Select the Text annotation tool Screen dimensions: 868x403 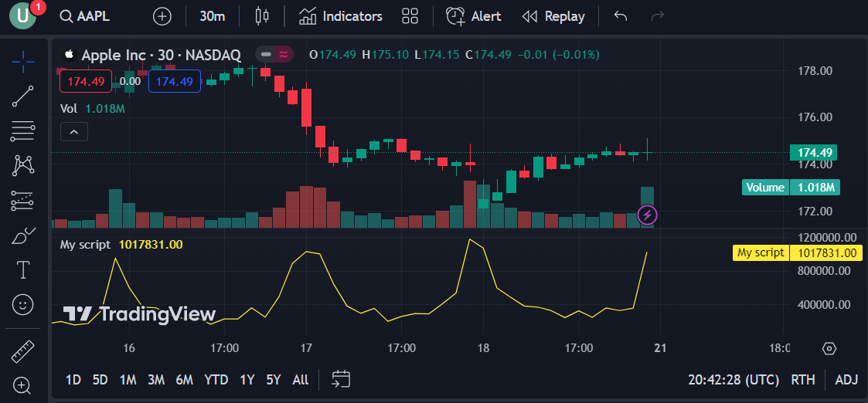tap(23, 270)
